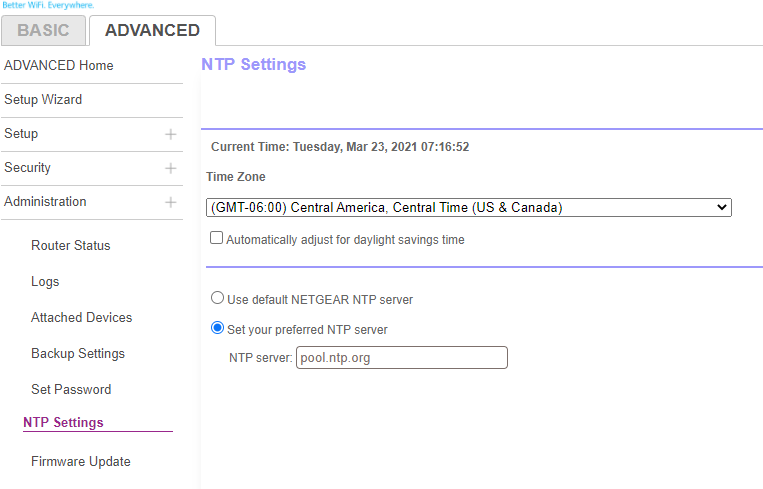Show Attached Devices list

click(x=82, y=318)
